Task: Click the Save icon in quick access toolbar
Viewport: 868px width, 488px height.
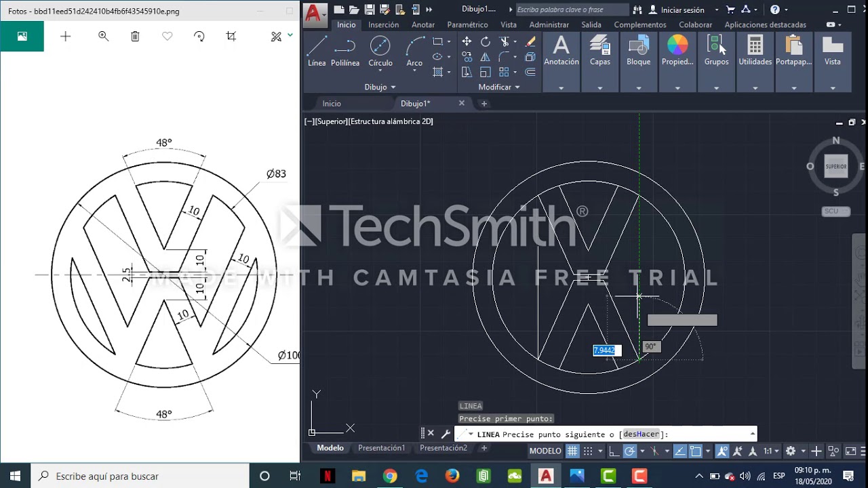Action: click(369, 9)
